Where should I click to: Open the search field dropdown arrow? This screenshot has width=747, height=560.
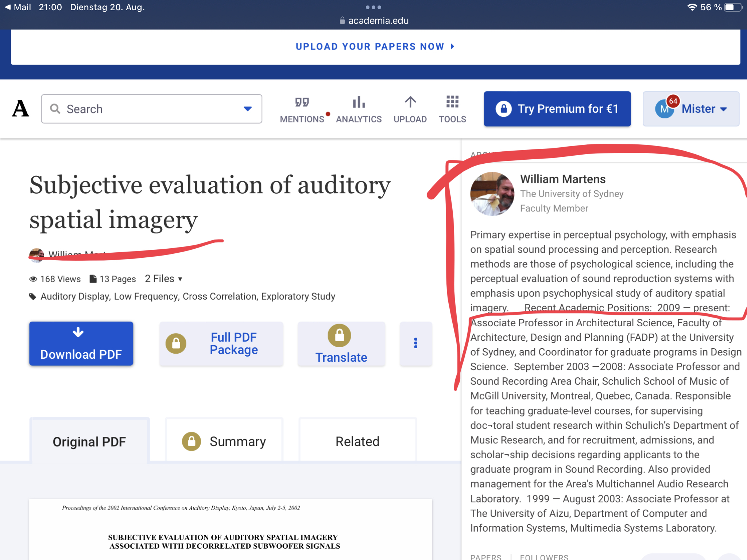[x=248, y=109]
